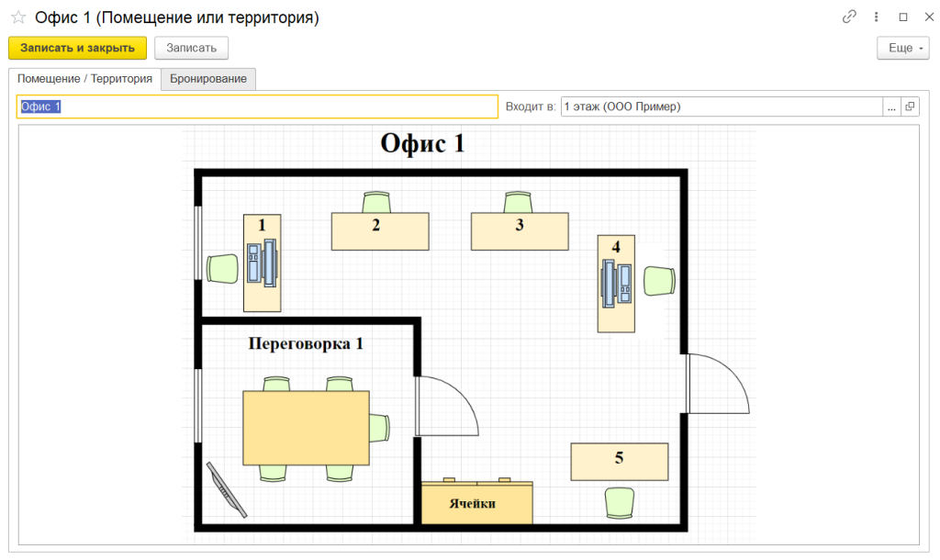Click the wall-mounted TV in Переговорка 1
Image resolution: width=940 pixels, height=560 pixels.
(227, 491)
